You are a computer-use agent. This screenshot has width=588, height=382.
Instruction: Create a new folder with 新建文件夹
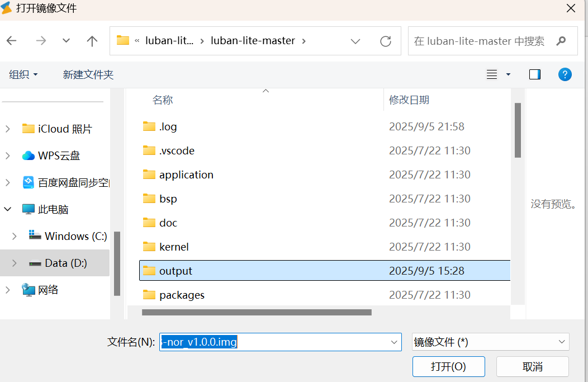click(x=88, y=74)
